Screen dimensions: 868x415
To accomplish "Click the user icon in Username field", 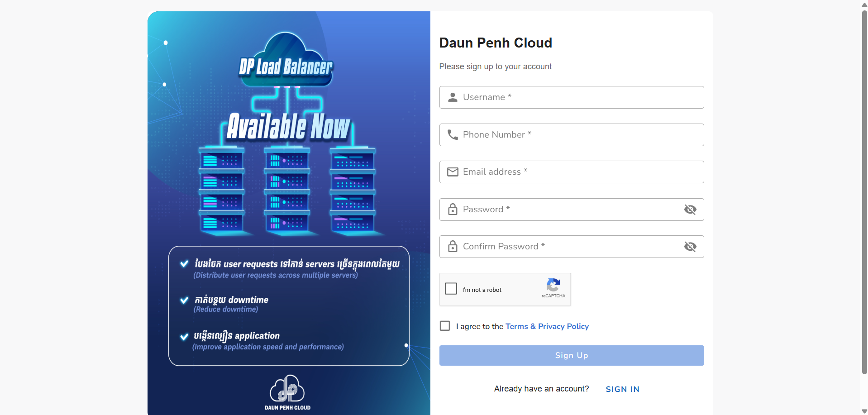I will [453, 97].
